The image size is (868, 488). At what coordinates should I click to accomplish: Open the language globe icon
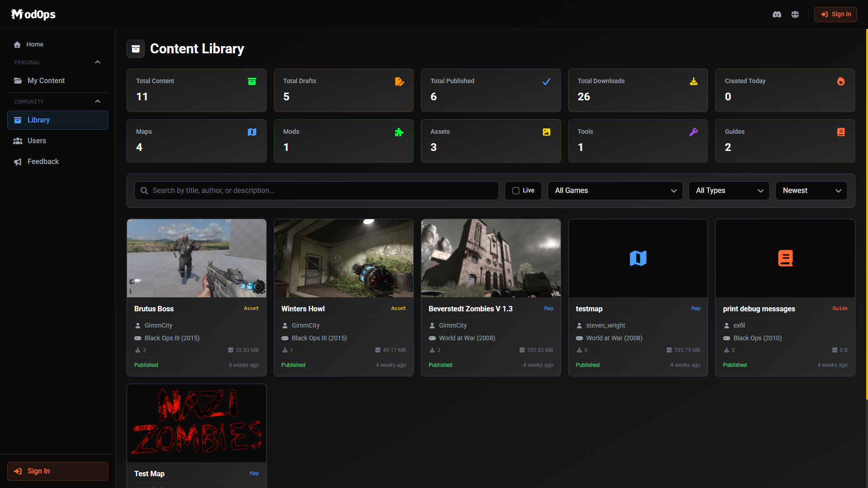coord(795,14)
